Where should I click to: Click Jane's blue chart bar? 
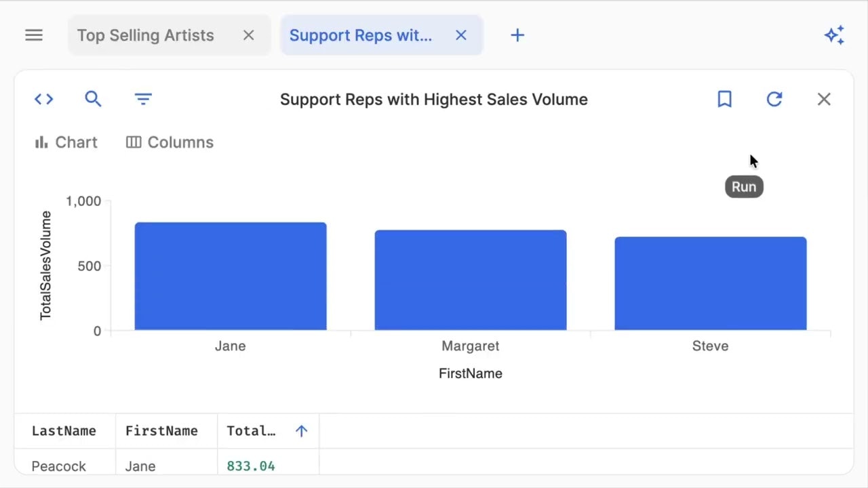[x=231, y=277]
